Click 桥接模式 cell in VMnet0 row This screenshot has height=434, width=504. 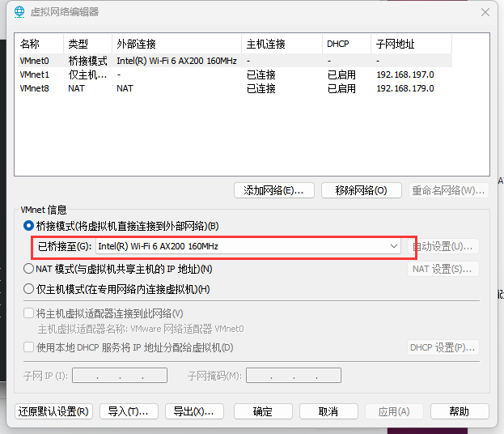(x=87, y=61)
